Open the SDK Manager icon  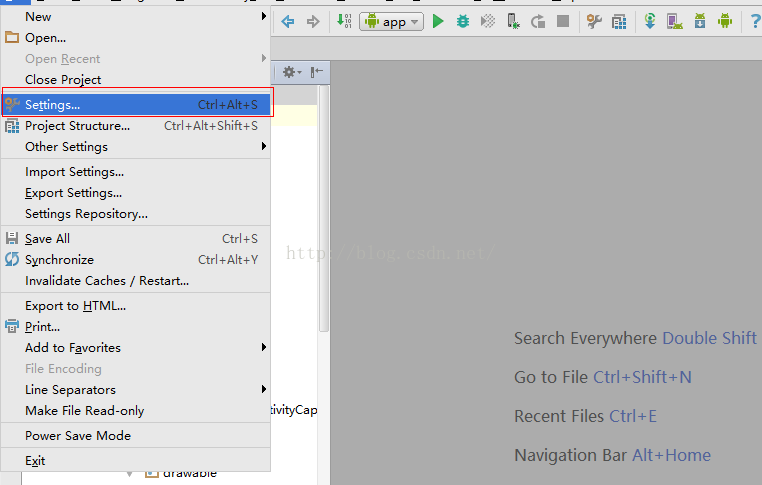pos(700,21)
